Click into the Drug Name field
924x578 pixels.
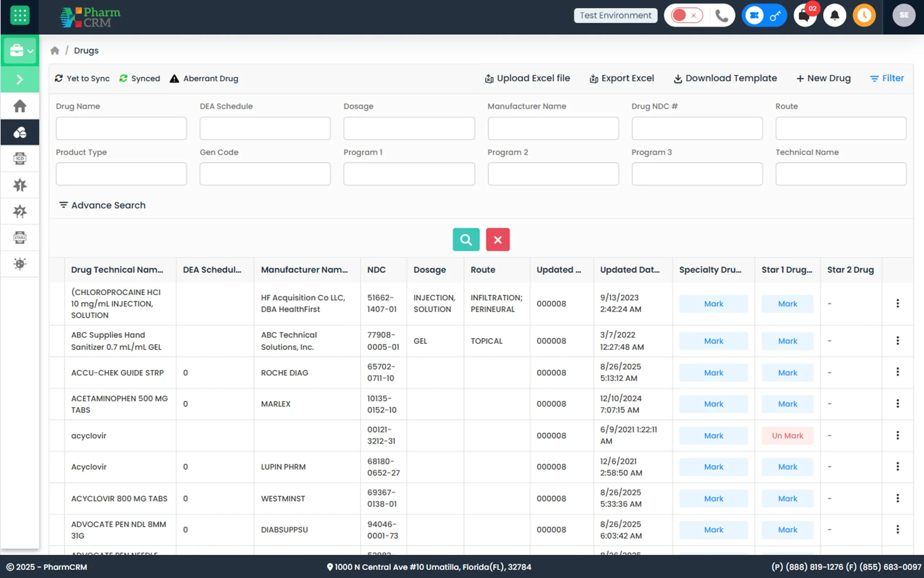point(121,129)
